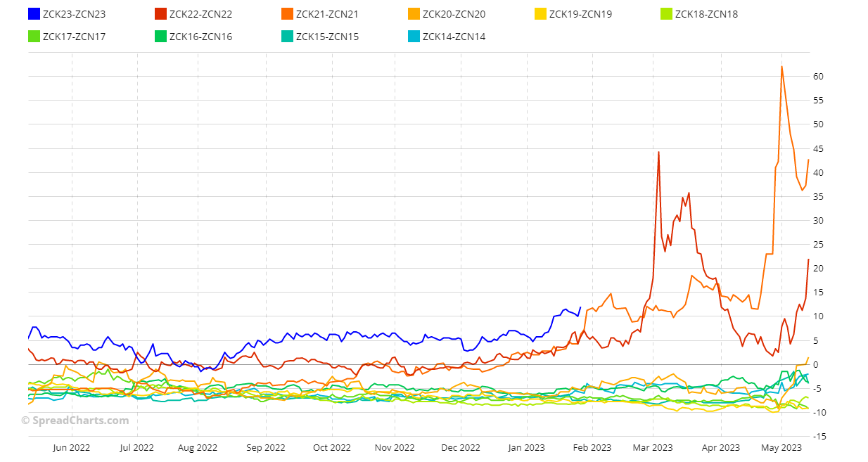This screenshot has width=868, height=462.
Task: Click the cyan ZCK14-ZCN14 legend swatch
Action: (414, 37)
